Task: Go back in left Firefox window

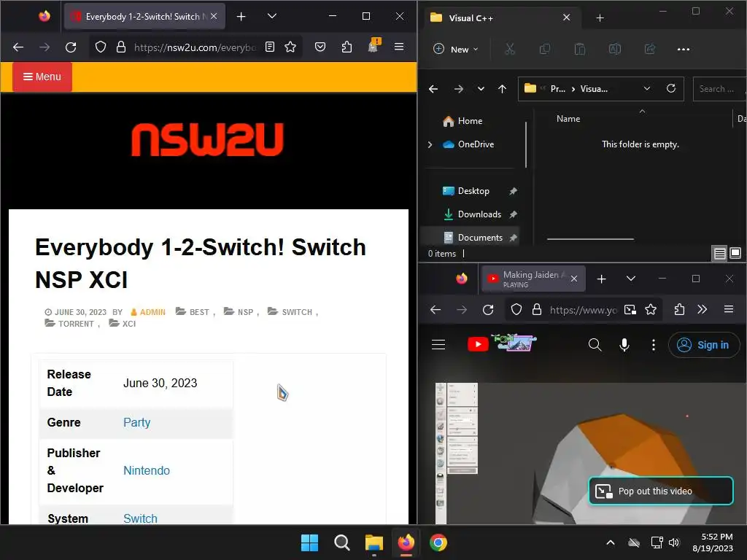Action: click(18, 47)
